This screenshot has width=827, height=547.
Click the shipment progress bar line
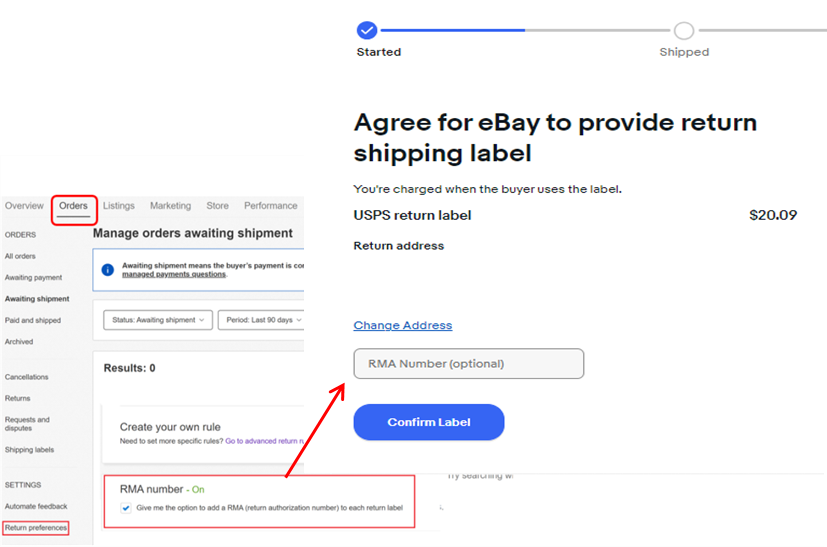525,31
